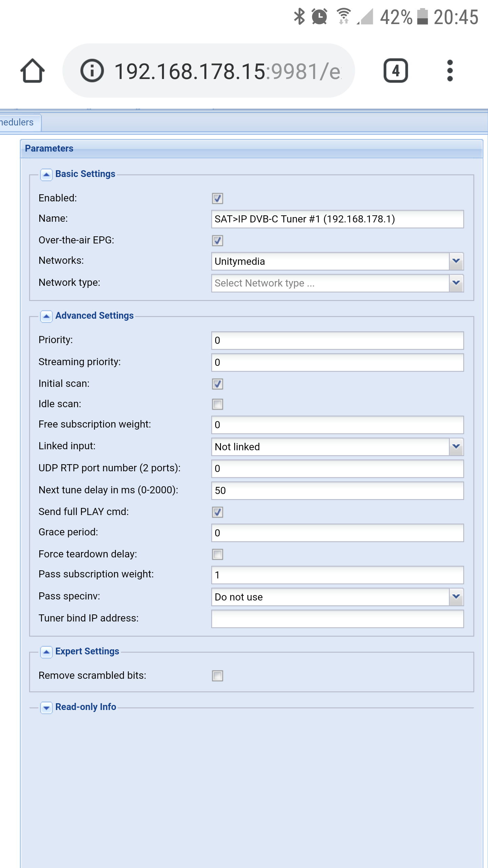Click the Name input field

[338, 219]
